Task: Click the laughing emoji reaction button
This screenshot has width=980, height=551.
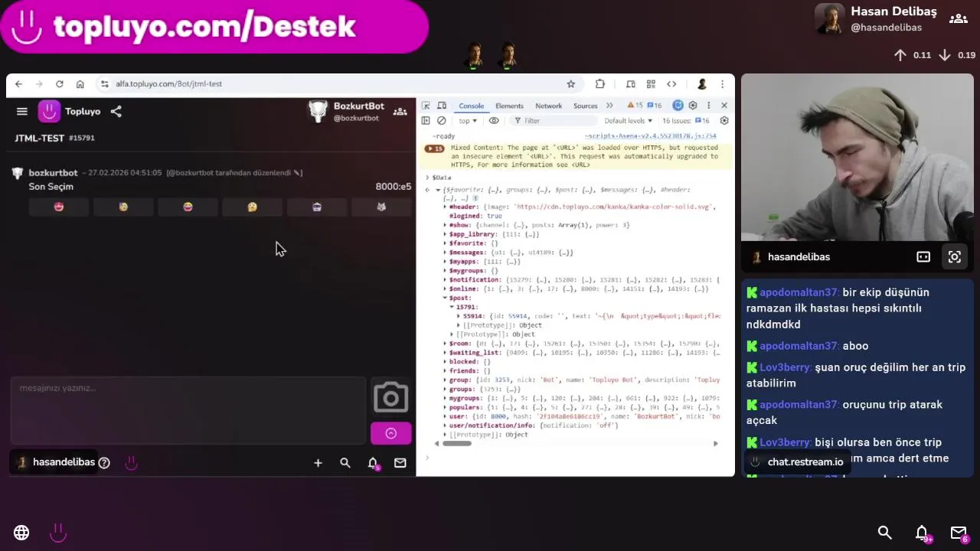Action: [x=188, y=207]
